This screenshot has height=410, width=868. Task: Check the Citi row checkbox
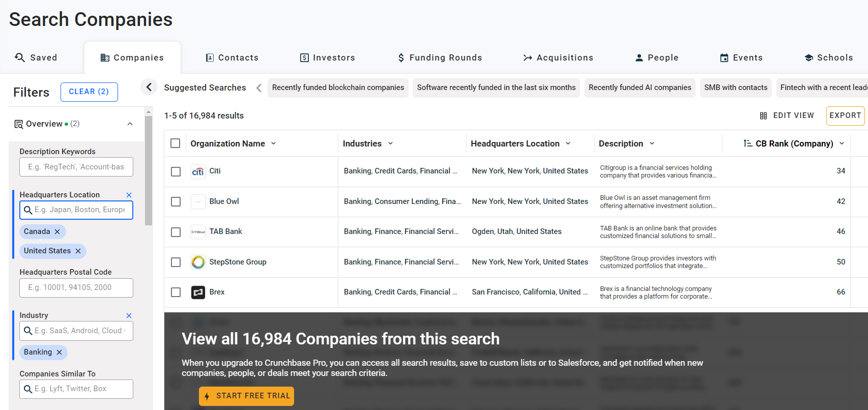[x=176, y=171]
